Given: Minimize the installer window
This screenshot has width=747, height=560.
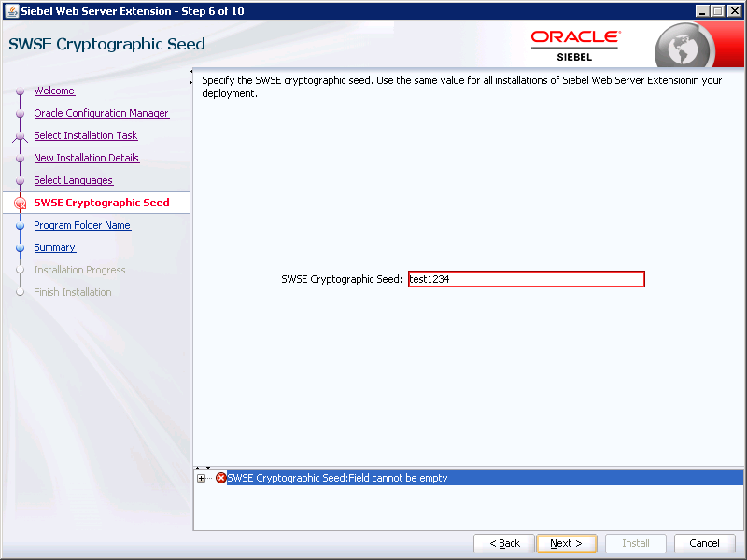Looking at the screenshot, I should pyautogui.click(x=702, y=11).
